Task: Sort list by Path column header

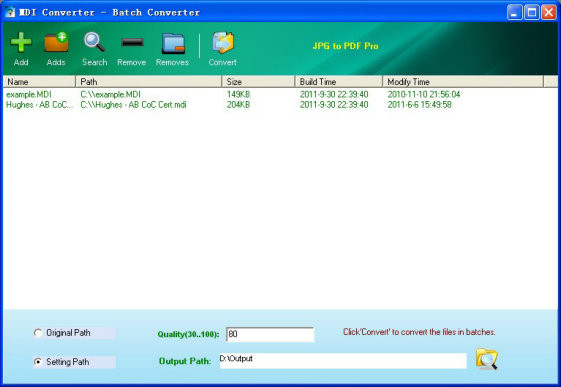Action: coord(148,82)
